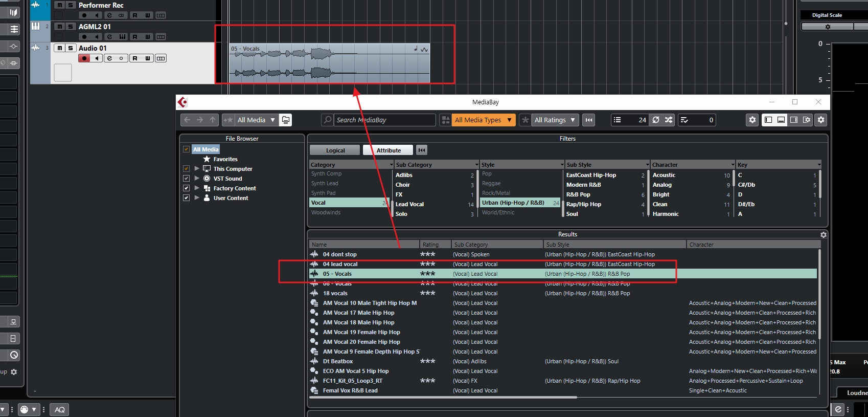Click the track picture box on Audio 01
The height and width of the screenshot is (417, 868).
[x=63, y=73]
